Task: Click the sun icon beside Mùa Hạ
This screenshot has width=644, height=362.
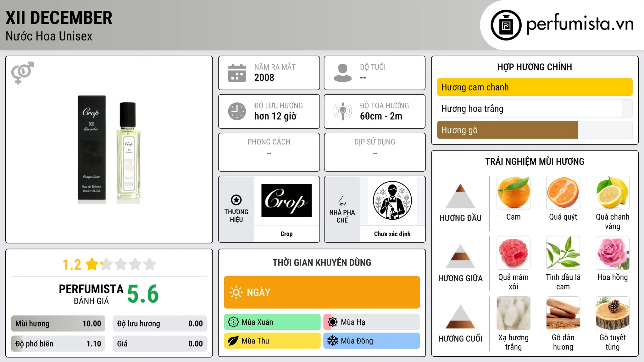Action: pos(333,322)
